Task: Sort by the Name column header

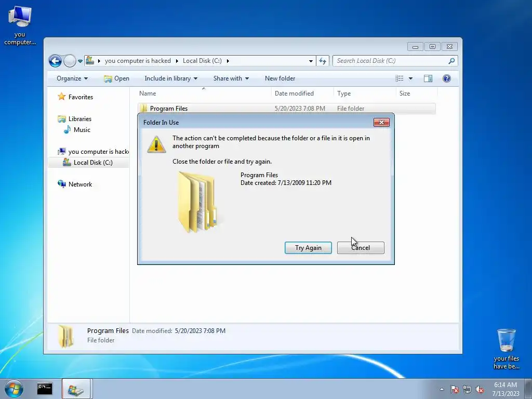Action: coord(204,94)
